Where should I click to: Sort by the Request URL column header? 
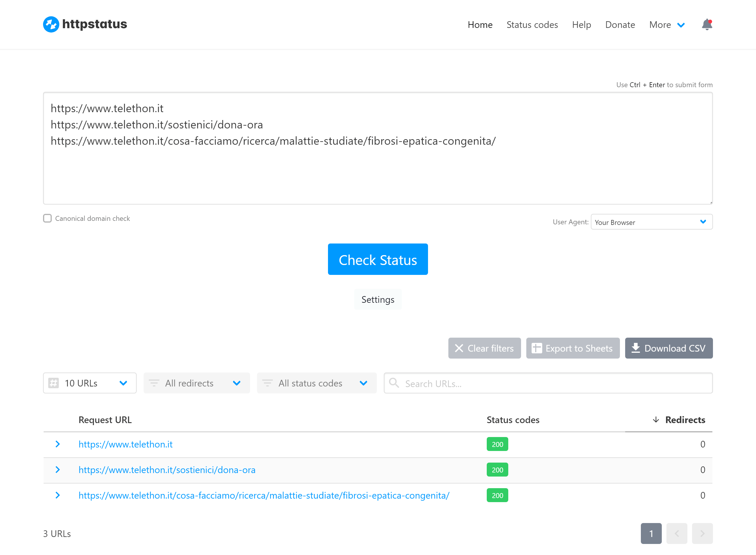pyautogui.click(x=105, y=420)
